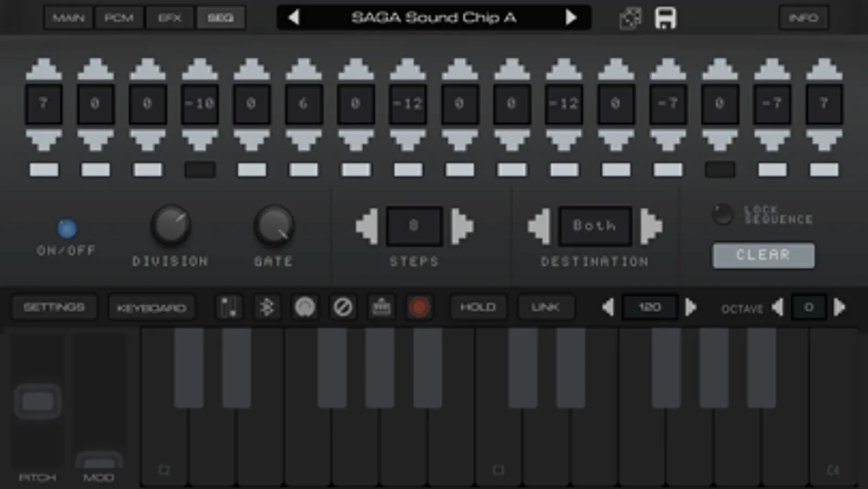The height and width of the screenshot is (489, 868).
Task: Increase the fifth sequencer step with up arrow
Action: pyautogui.click(x=252, y=69)
